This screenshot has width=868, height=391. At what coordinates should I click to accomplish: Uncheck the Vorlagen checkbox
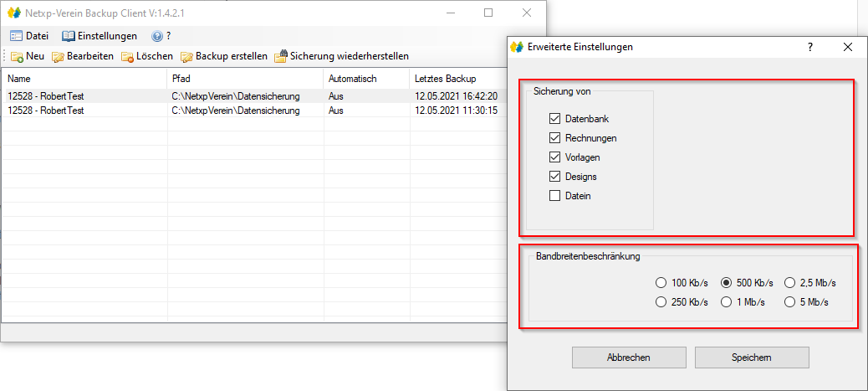[554, 157]
